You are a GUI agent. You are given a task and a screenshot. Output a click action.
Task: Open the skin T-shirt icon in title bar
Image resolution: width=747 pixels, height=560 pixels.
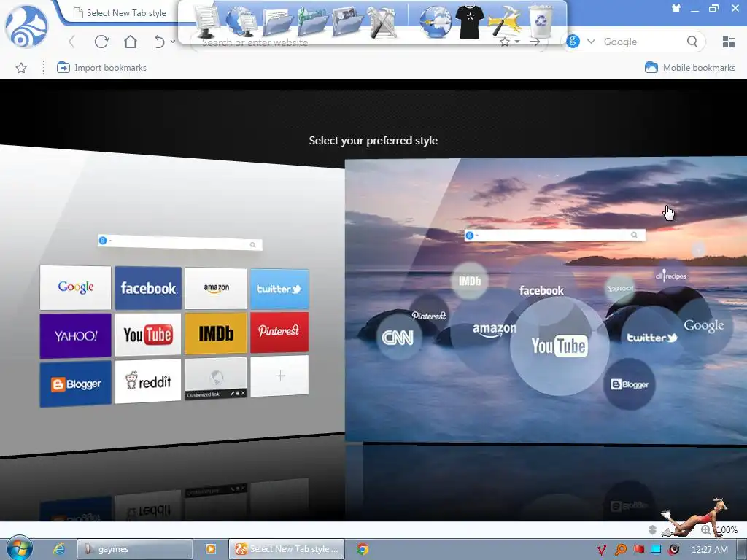tap(676, 7)
